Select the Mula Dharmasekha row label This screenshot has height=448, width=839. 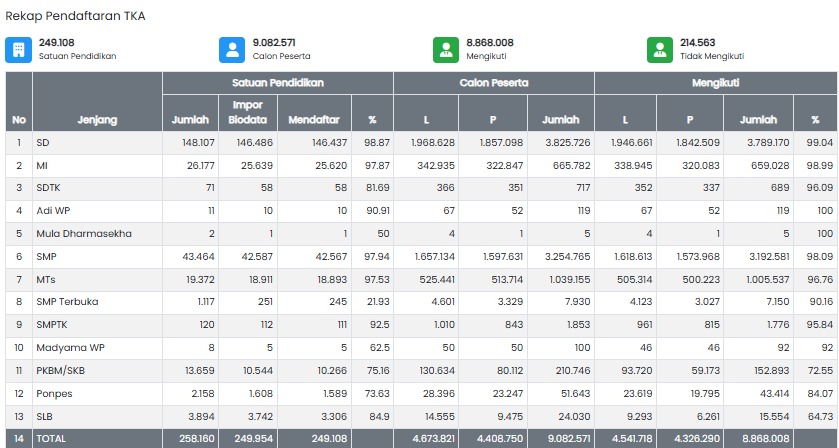84,233
